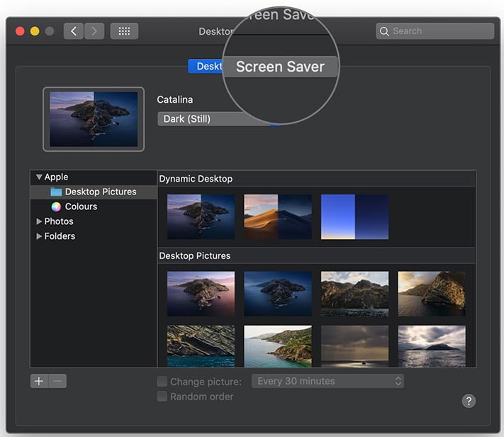Select Desktop Pictures in the sidebar

coord(94,192)
